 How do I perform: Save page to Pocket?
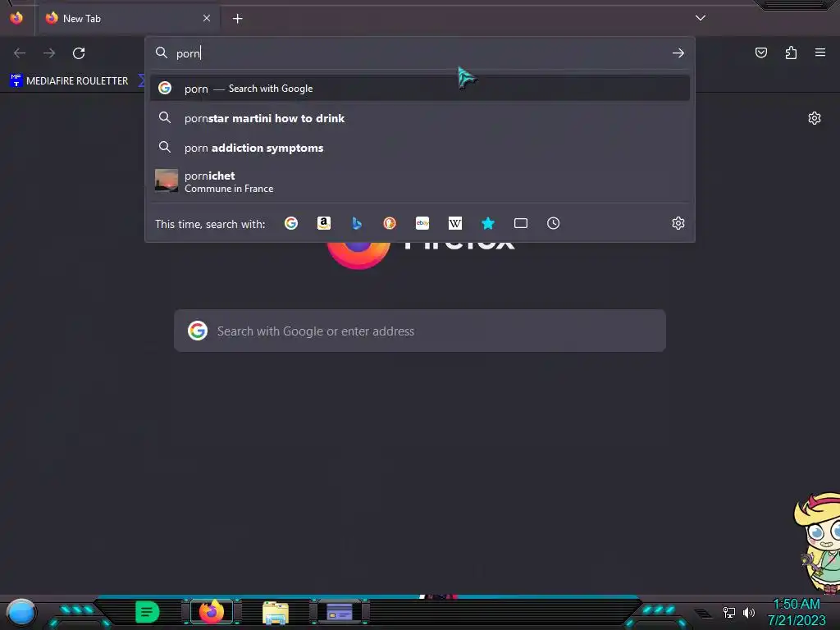tap(761, 52)
